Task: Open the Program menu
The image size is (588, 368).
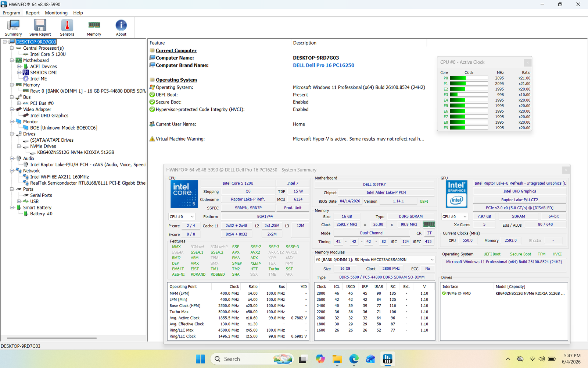Action: (11, 13)
